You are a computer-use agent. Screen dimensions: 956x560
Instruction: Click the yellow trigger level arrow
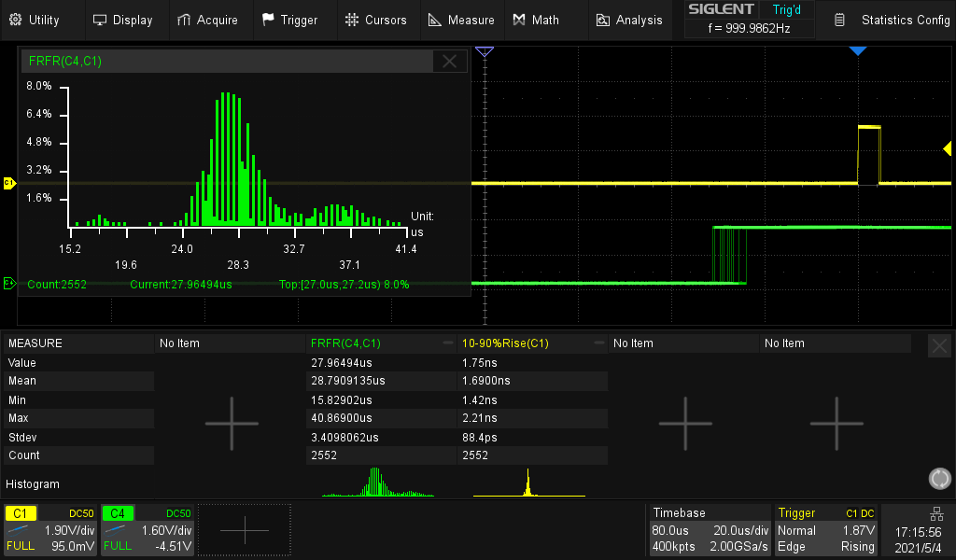(x=948, y=148)
